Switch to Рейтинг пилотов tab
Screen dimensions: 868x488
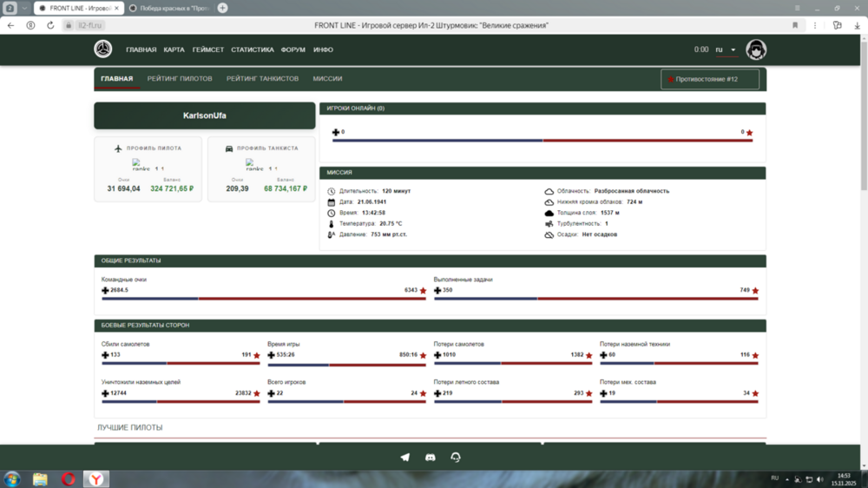click(180, 79)
